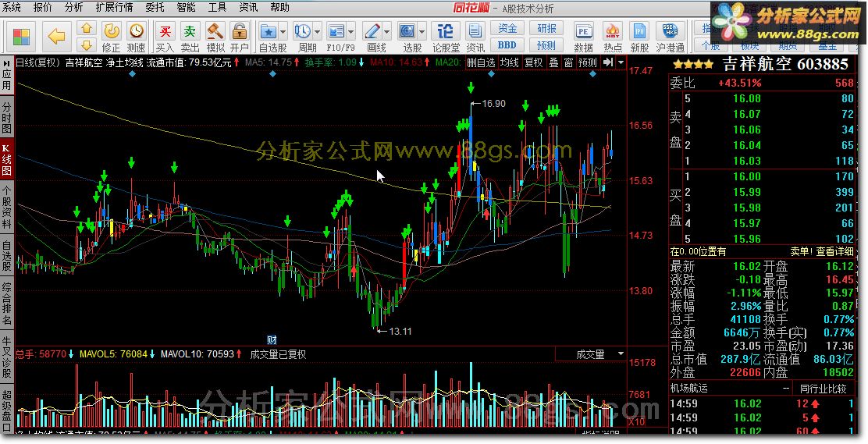Open the 修正 correction tool

tap(112, 37)
